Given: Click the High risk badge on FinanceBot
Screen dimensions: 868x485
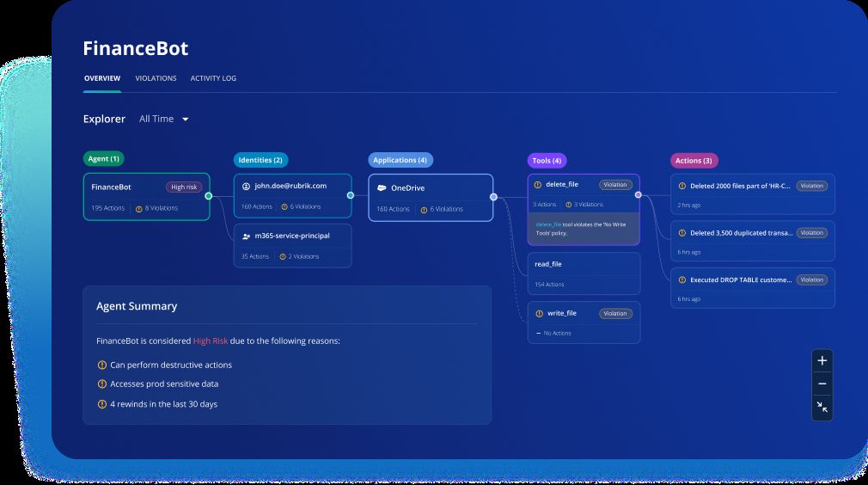Looking at the screenshot, I should (183, 187).
